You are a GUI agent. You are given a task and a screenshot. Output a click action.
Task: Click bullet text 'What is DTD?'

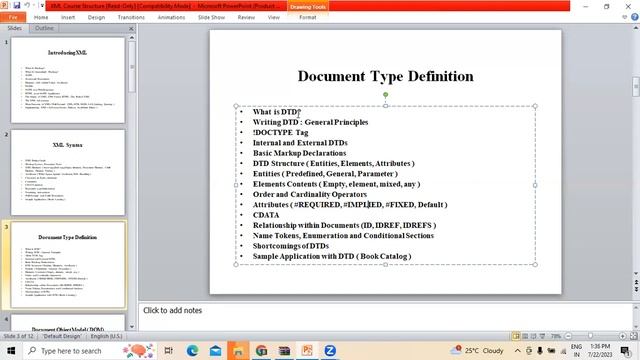click(277, 112)
